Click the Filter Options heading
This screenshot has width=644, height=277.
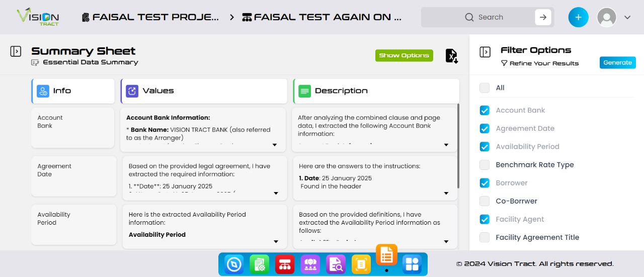(x=536, y=50)
